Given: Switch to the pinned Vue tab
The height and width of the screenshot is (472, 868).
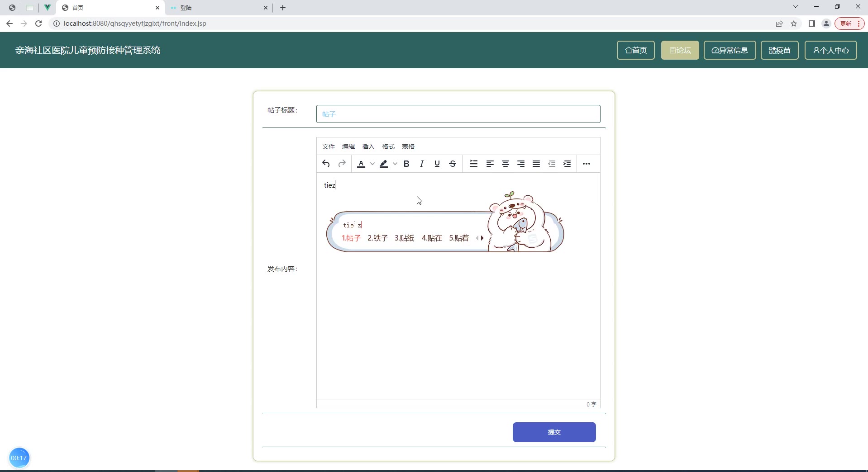Looking at the screenshot, I should point(47,8).
